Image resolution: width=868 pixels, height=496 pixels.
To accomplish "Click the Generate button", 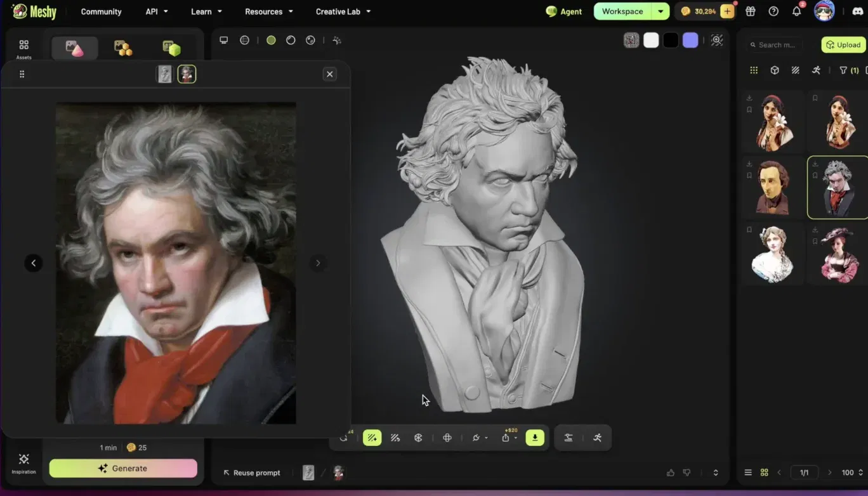I will [x=123, y=468].
